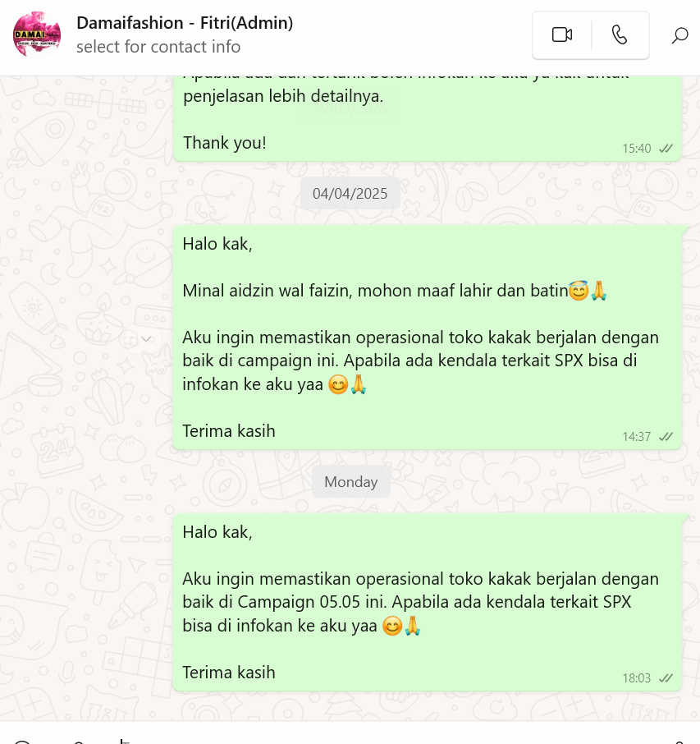Click the Damaifashion - Fitri(Admin) contact name
700x744 pixels.
click(x=185, y=23)
